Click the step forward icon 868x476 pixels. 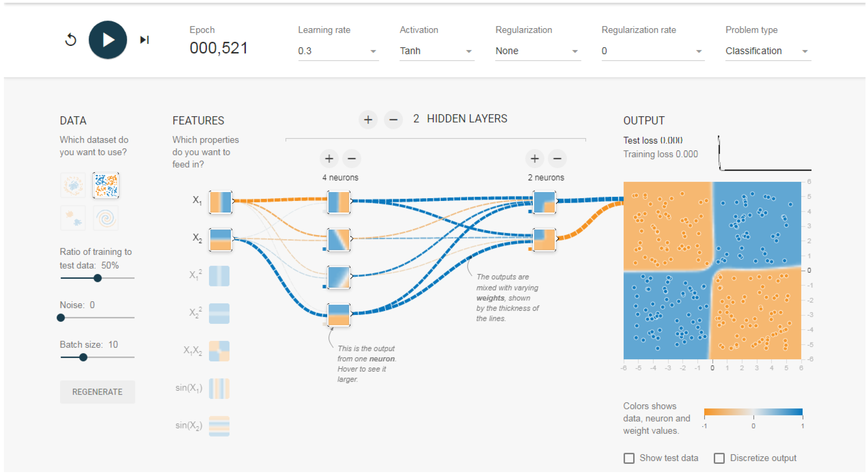(145, 40)
